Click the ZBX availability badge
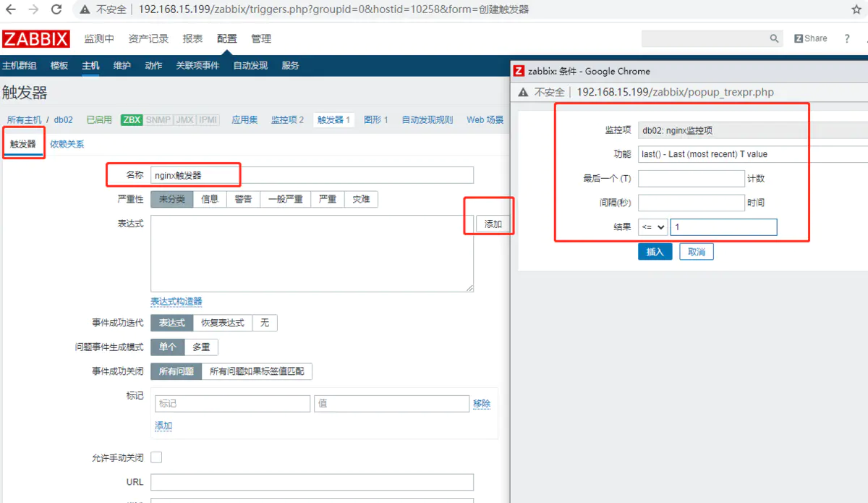This screenshot has height=503, width=868. point(132,119)
